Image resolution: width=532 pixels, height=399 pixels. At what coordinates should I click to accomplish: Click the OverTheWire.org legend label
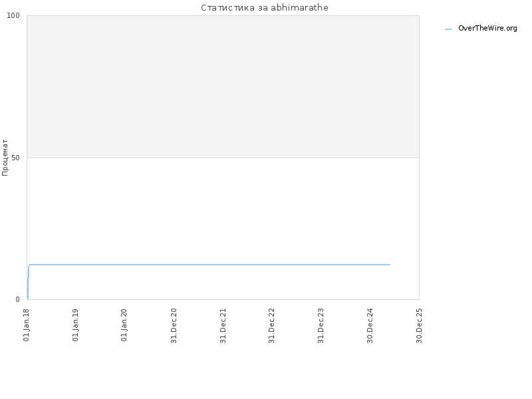pyautogui.click(x=487, y=29)
